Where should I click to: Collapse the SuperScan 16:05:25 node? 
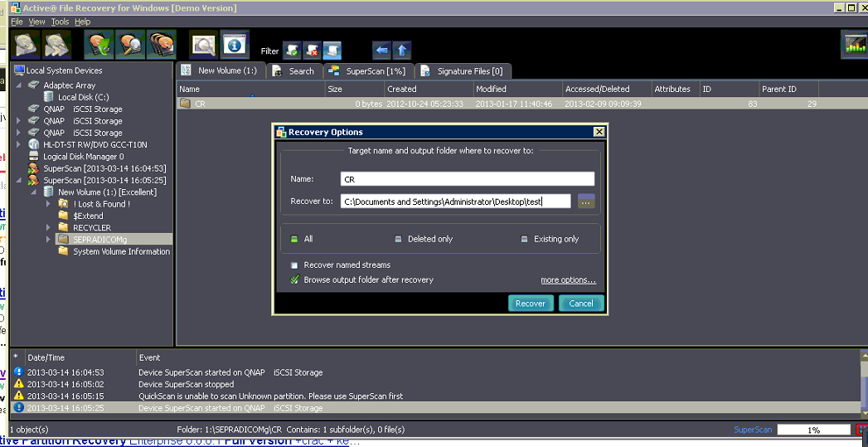(19, 180)
